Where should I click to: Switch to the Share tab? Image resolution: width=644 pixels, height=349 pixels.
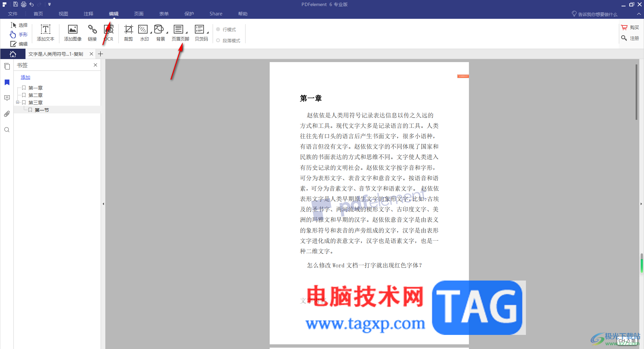(x=216, y=14)
